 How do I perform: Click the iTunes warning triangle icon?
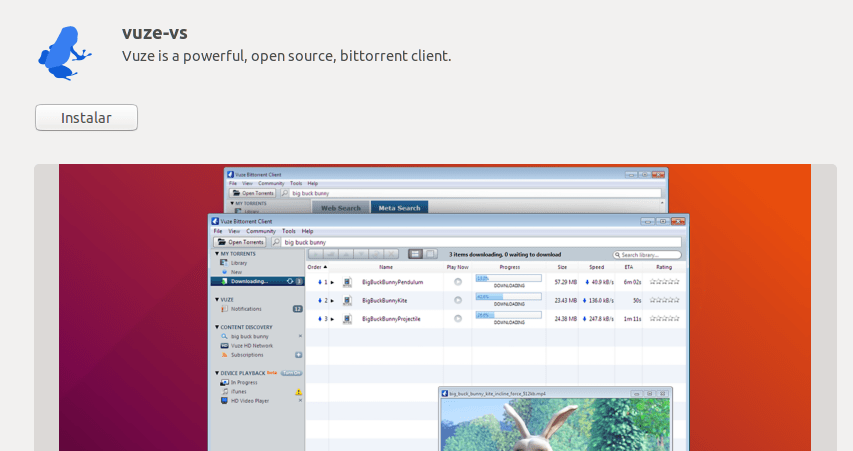click(x=298, y=392)
